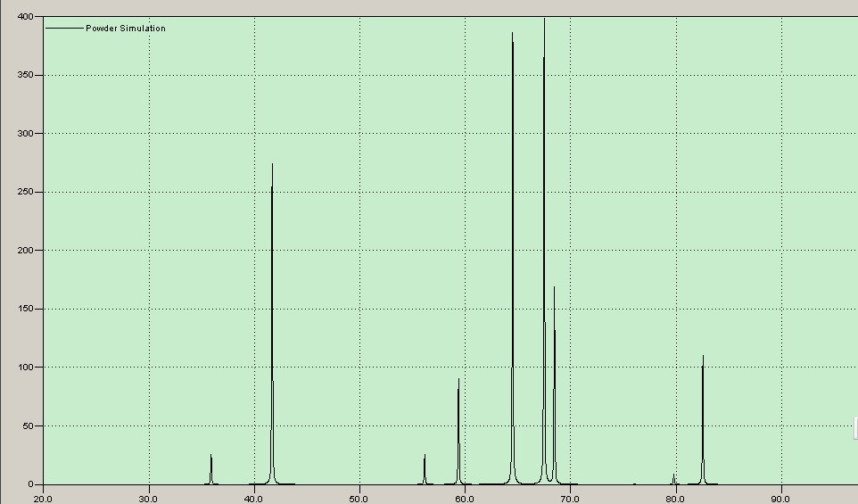The width and height of the screenshot is (858, 504).
Task: Select the 300 label on the vertical axis
Action: point(25,134)
